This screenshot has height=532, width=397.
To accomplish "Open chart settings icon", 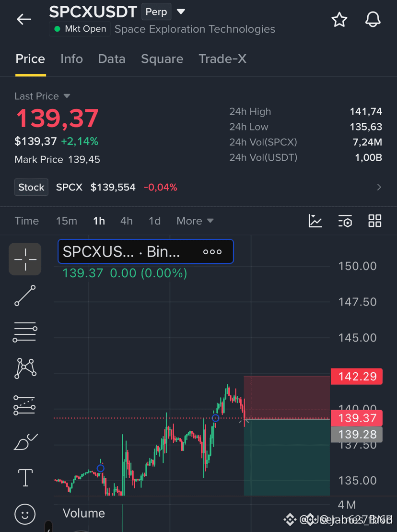I will pos(345,221).
